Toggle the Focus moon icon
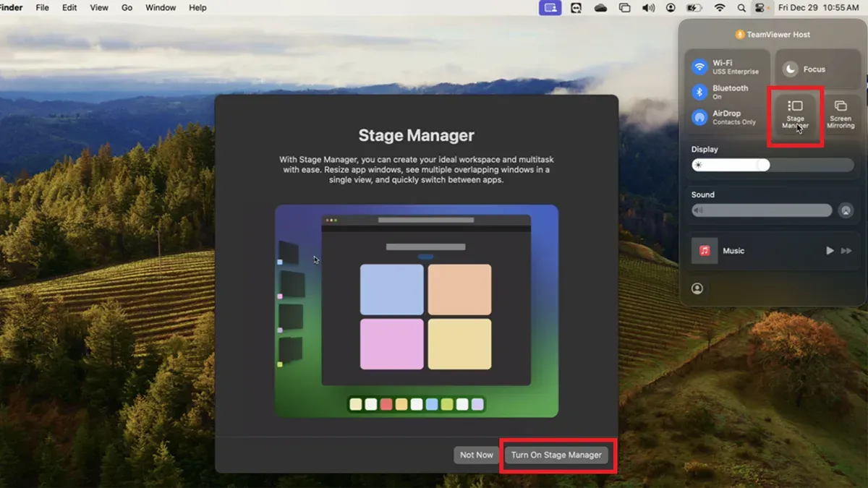Screen dimensions: 868x488 click(x=791, y=69)
